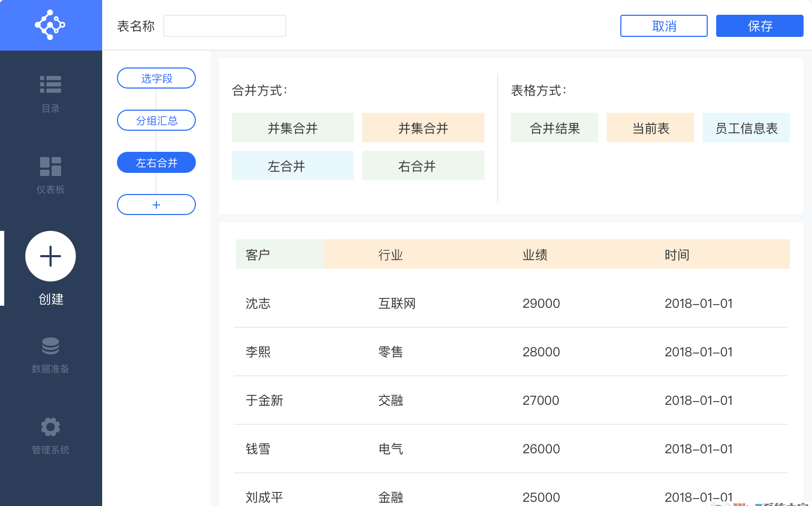Viewport: 812px width, 506px height.
Task: Click the 表格方式 label
Action: point(539,91)
